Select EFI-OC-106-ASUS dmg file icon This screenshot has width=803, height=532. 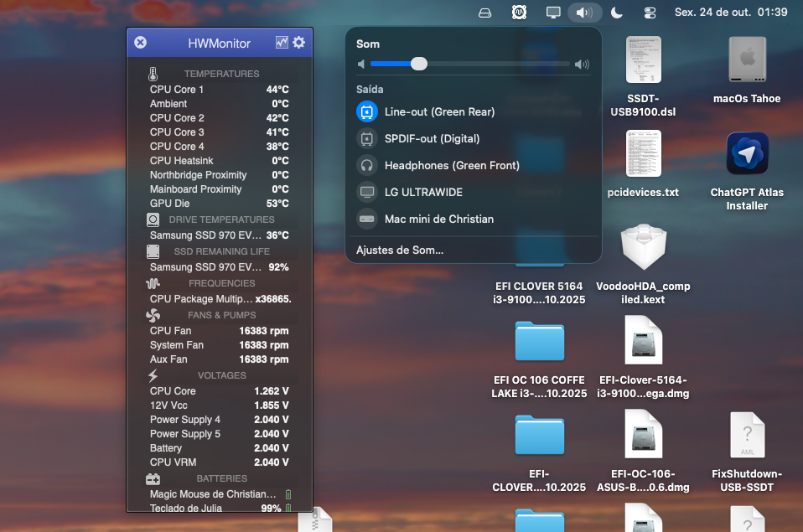tap(643, 434)
